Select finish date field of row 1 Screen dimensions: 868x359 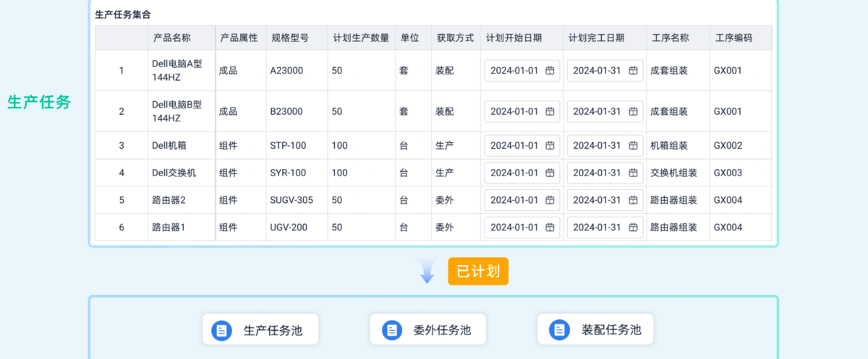point(605,71)
